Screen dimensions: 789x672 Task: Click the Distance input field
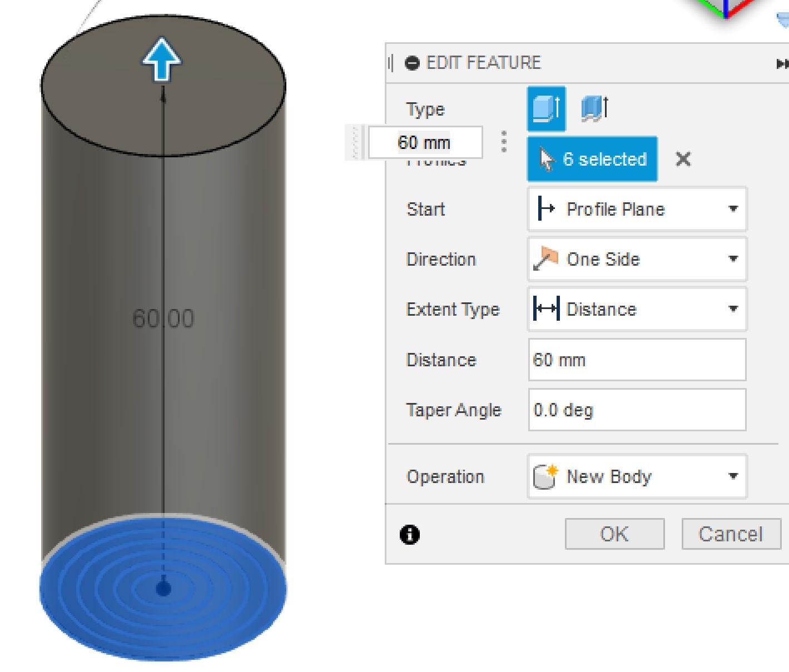[637, 360]
